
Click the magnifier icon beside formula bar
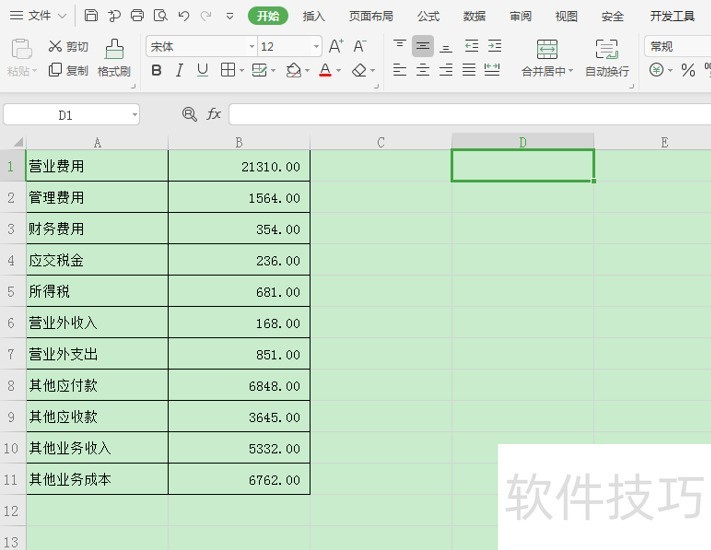tap(189, 114)
